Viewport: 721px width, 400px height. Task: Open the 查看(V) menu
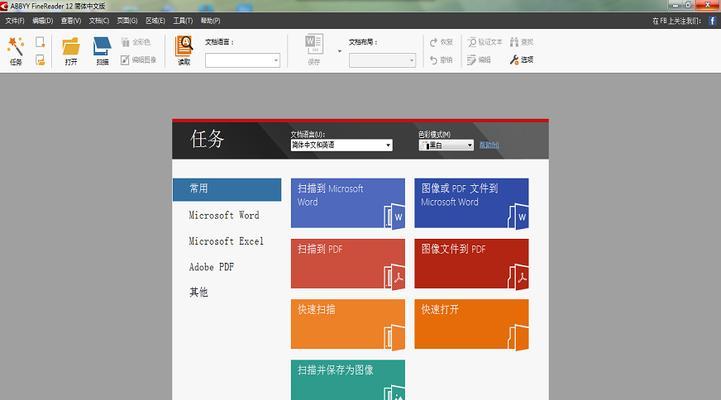pos(71,21)
